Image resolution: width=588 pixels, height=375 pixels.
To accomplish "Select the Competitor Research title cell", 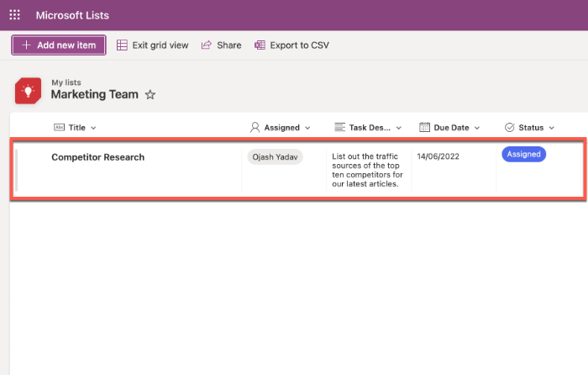I will click(x=97, y=157).
